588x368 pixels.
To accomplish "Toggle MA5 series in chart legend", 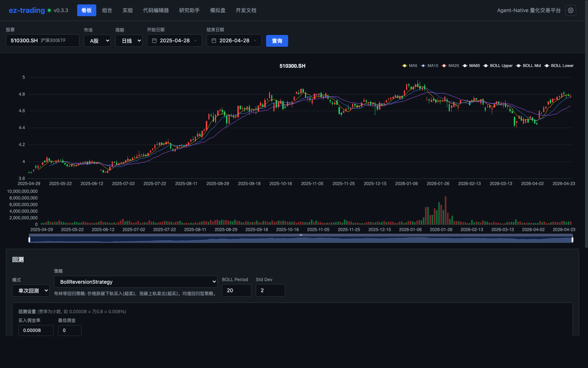I will [x=410, y=66].
